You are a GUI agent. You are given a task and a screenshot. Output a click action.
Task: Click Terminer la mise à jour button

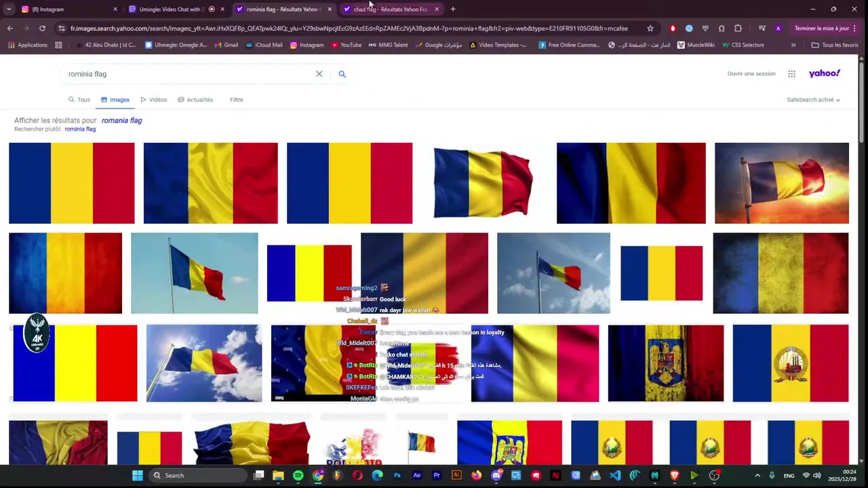click(x=825, y=28)
